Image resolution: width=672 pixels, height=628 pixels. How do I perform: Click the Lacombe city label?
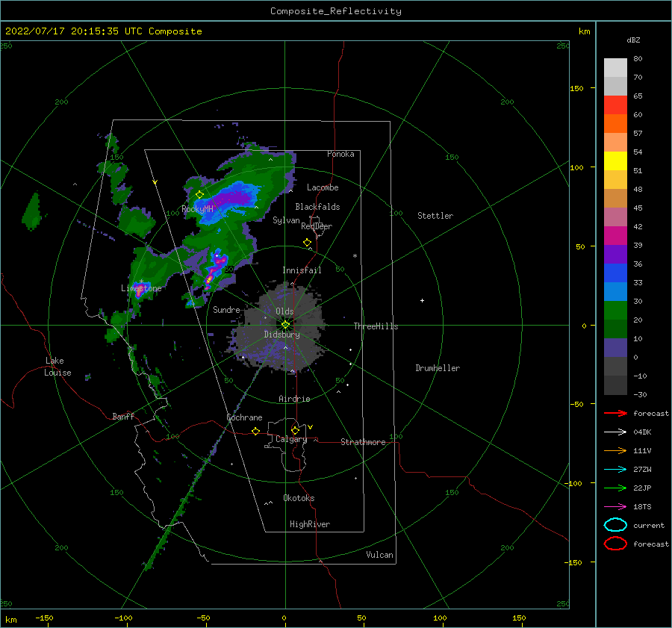click(323, 187)
